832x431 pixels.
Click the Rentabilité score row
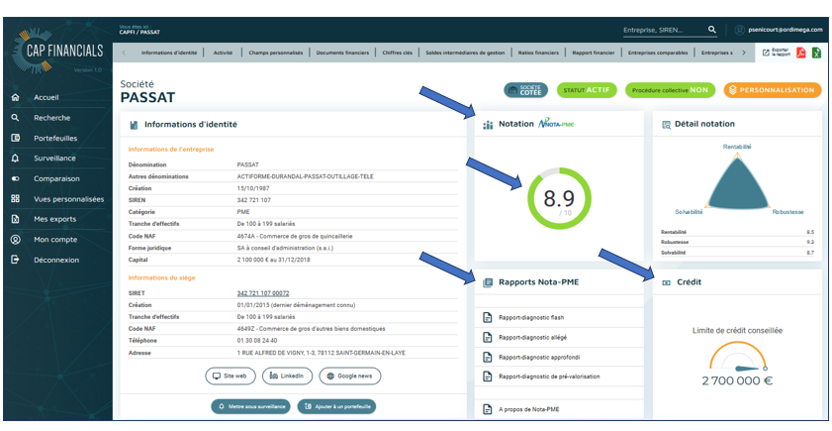point(737,232)
